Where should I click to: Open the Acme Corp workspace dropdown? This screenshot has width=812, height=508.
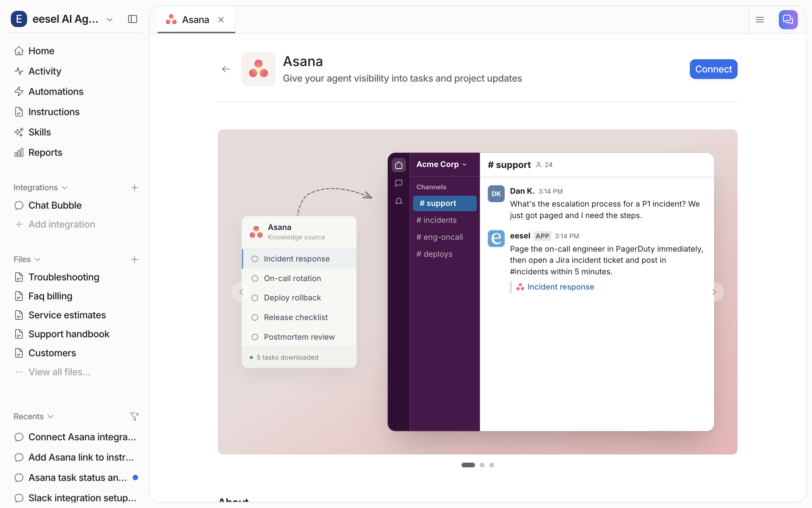point(442,164)
